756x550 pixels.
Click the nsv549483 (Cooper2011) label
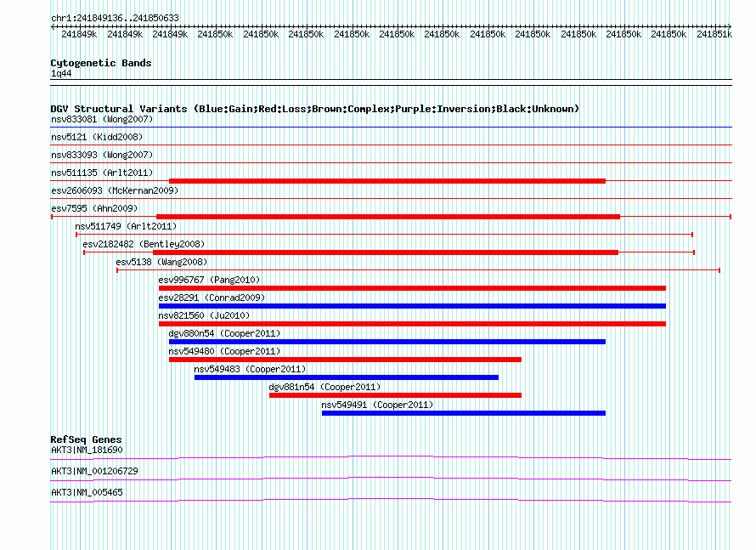click(x=250, y=369)
